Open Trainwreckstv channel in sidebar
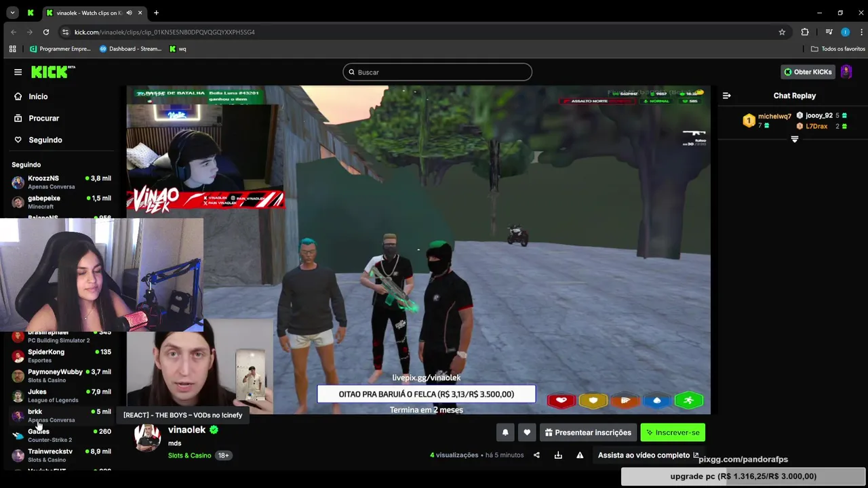 (61, 455)
